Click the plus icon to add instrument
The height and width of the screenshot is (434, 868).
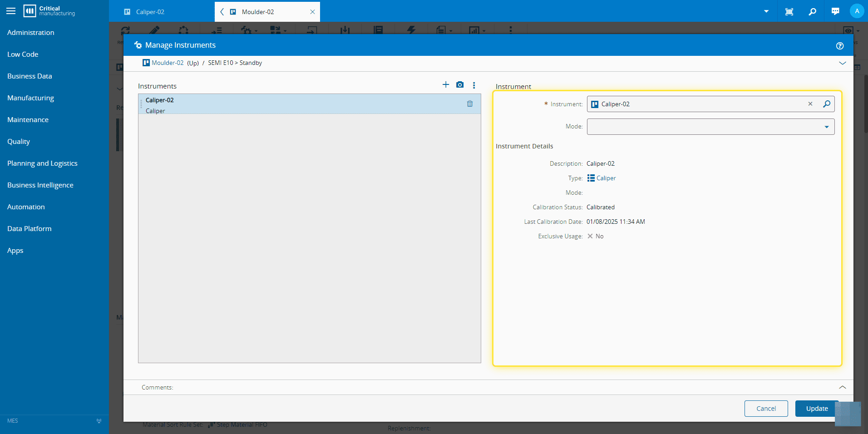click(445, 85)
